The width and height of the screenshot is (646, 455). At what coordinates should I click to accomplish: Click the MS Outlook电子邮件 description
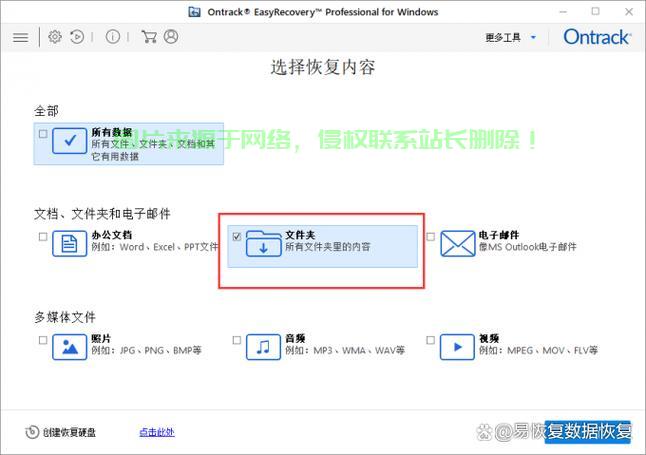[x=528, y=247]
